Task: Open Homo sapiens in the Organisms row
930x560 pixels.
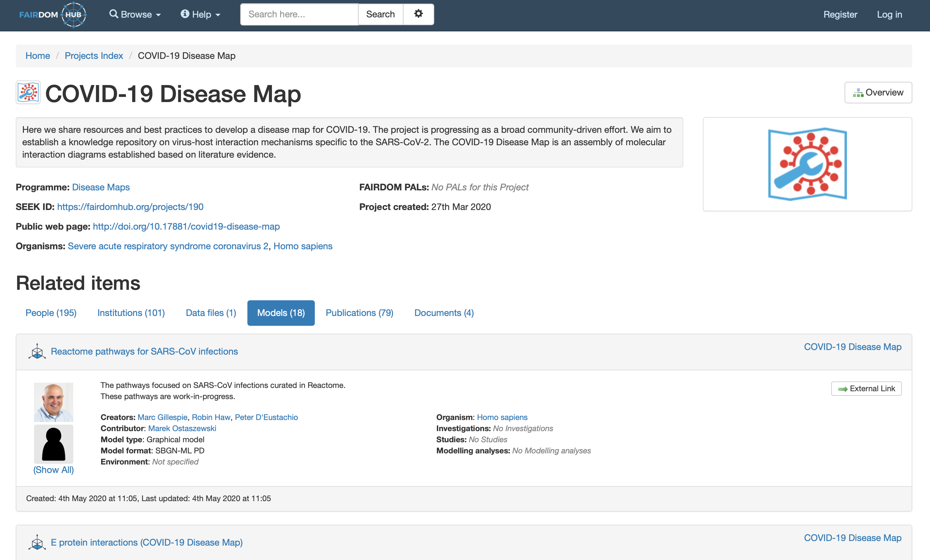Action: pyautogui.click(x=303, y=246)
